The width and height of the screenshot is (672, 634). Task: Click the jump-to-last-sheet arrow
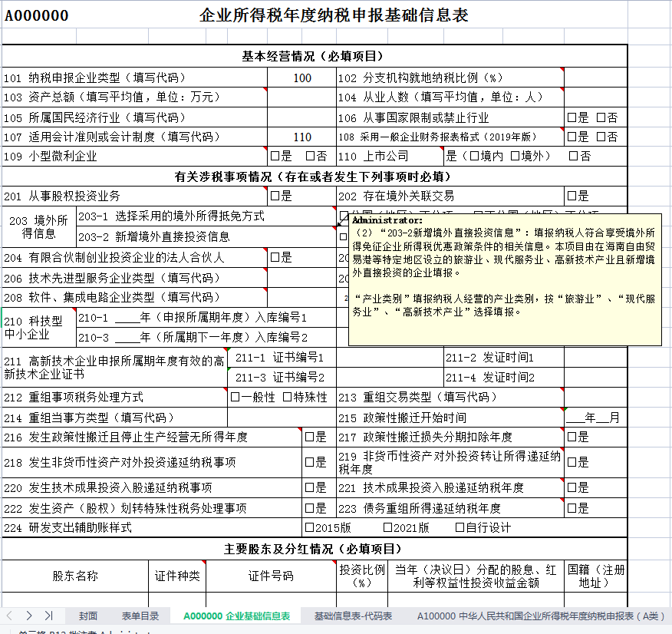tap(48, 615)
